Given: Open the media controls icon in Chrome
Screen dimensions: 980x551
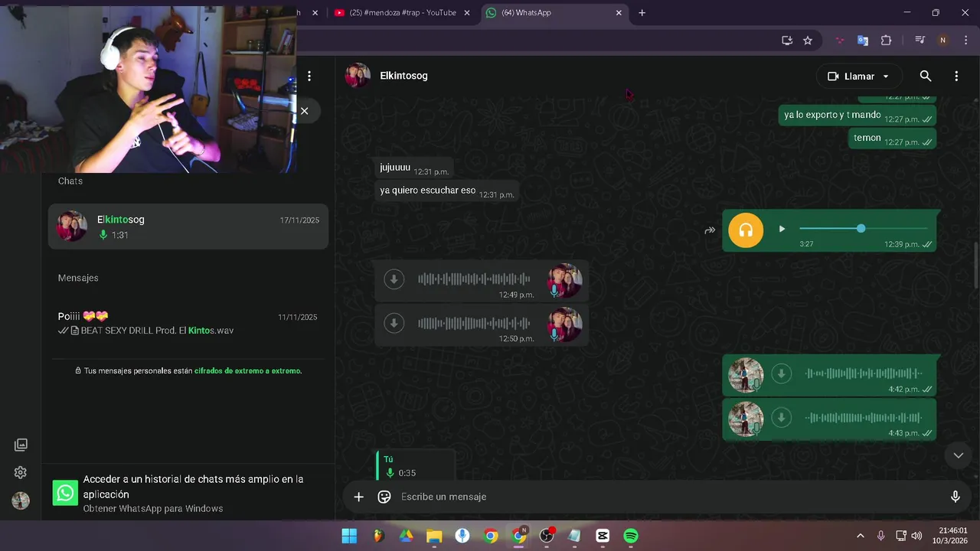Looking at the screenshot, I should [920, 41].
